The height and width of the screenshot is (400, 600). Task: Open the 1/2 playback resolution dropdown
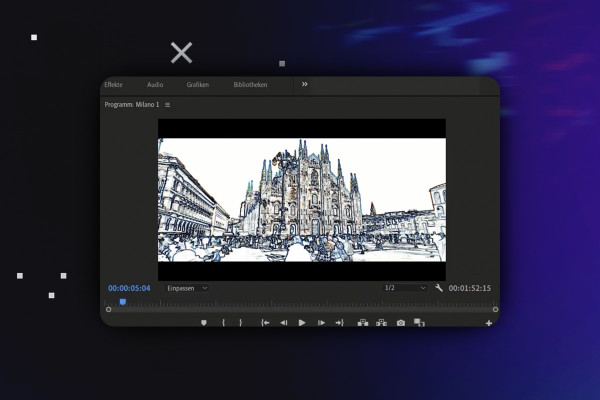click(405, 288)
